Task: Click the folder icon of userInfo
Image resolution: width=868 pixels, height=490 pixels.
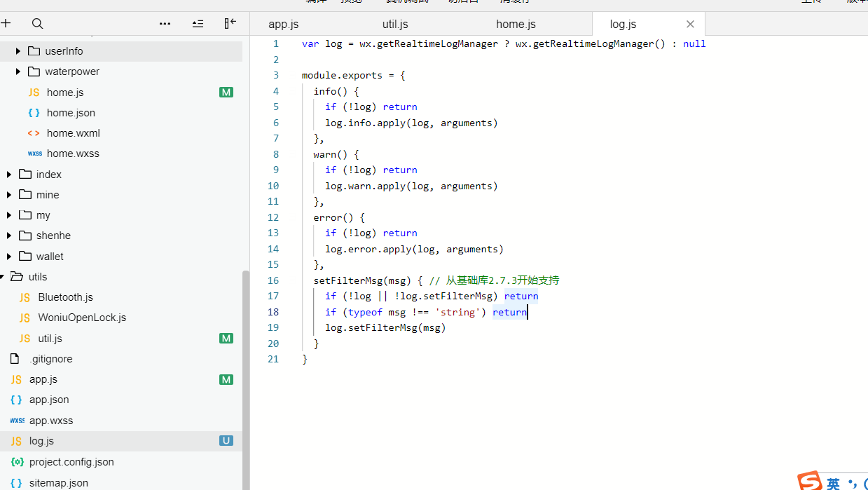Action: pyautogui.click(x=34, y=51)
